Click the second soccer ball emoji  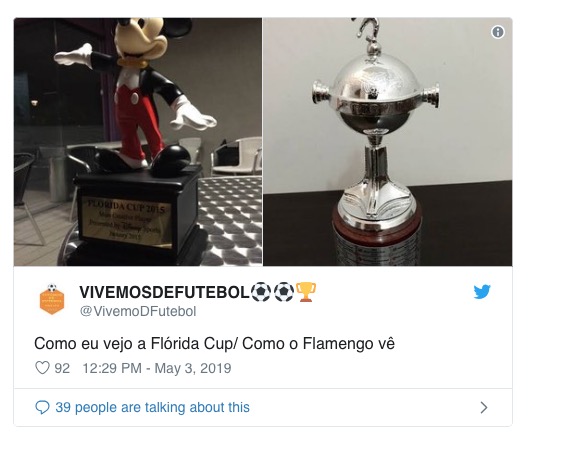click(x=284, y=292)
